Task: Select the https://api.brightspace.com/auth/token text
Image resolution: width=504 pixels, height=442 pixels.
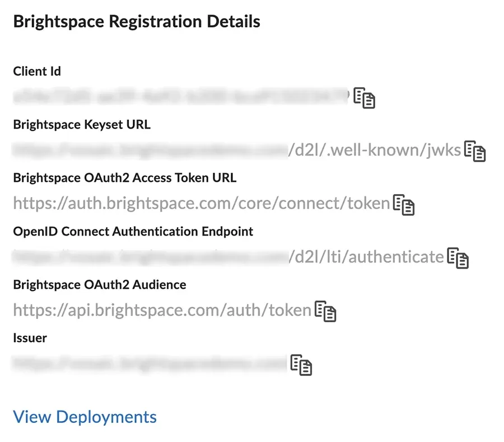Action: pyautogui.click(x=162, y=311)
